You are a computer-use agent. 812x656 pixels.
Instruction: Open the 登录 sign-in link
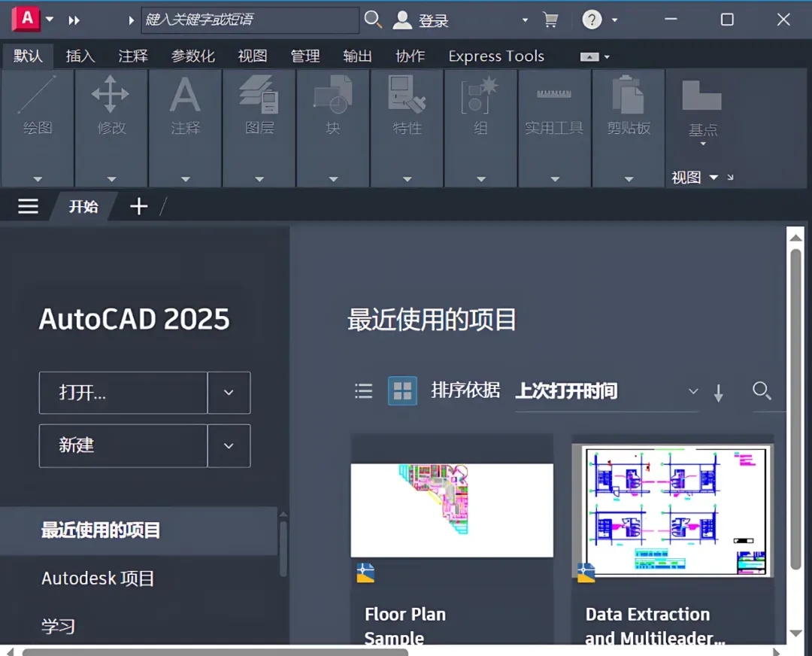tap(434, 21)
